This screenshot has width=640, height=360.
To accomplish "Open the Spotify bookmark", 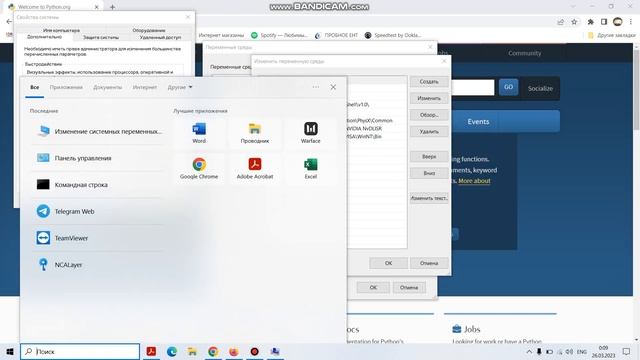I will pyautogui.click(x=279, y=36).
